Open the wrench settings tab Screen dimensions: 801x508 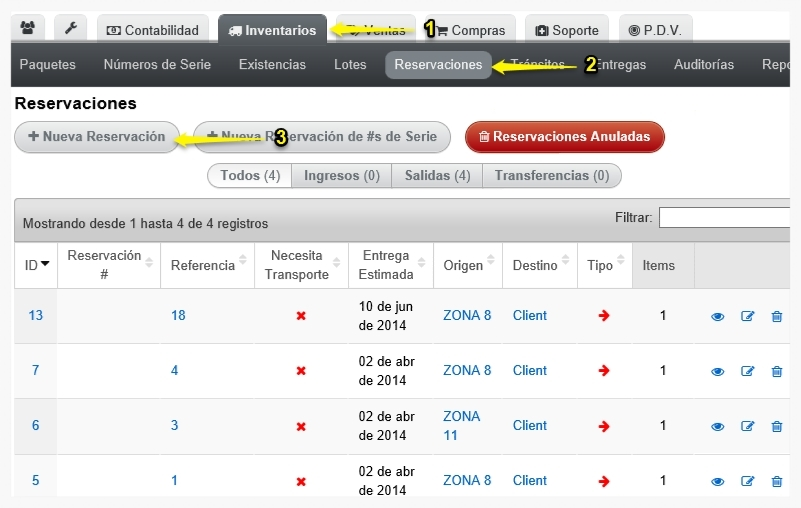point(70,28)
